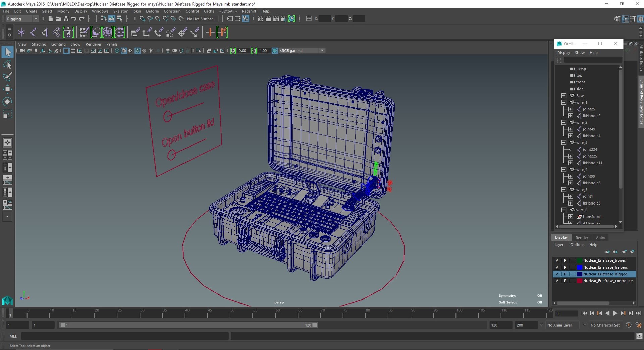644x350 pixels.
Task: Collapse the wire_1 group in Outliner
Action: 564,102
